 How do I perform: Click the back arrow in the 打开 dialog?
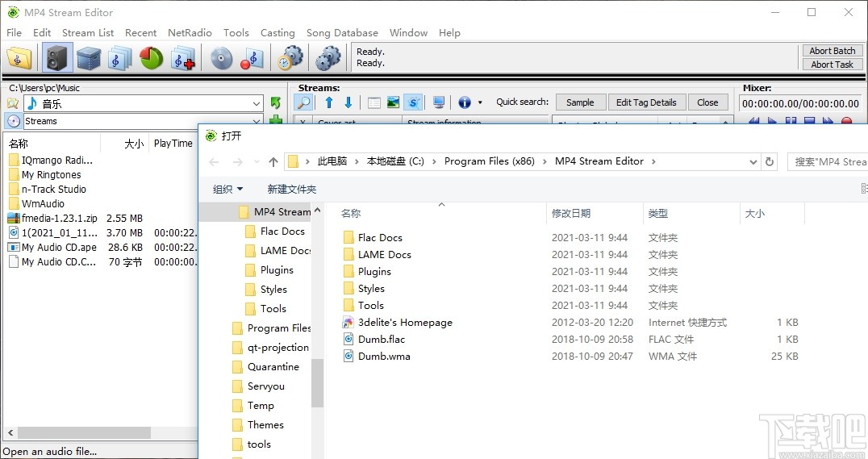[215, 161]
